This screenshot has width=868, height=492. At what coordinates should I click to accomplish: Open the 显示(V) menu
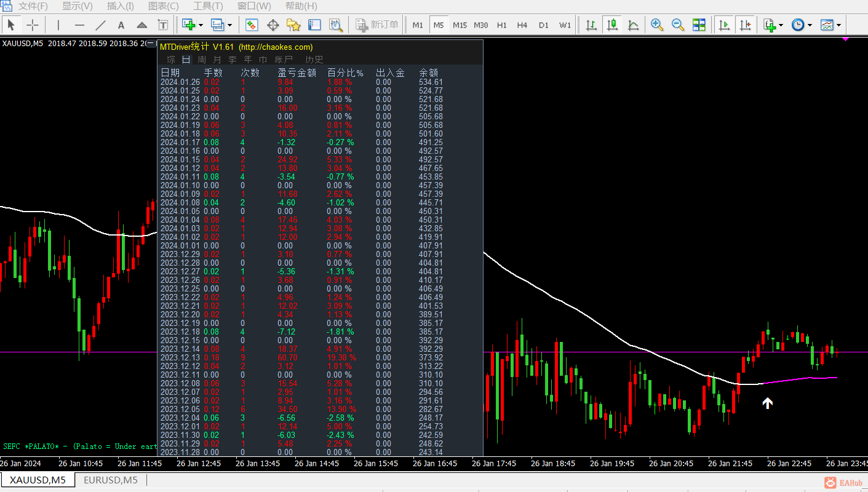78,6
